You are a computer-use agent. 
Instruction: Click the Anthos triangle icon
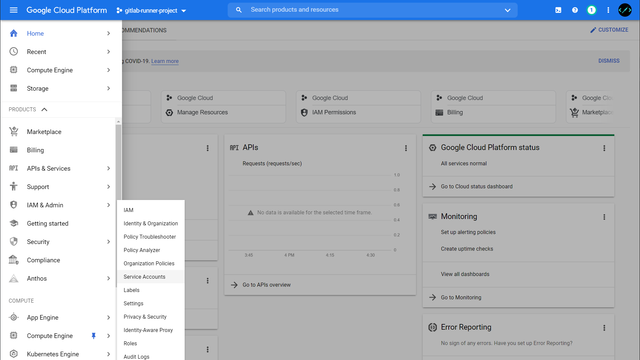tap(13, 278)
